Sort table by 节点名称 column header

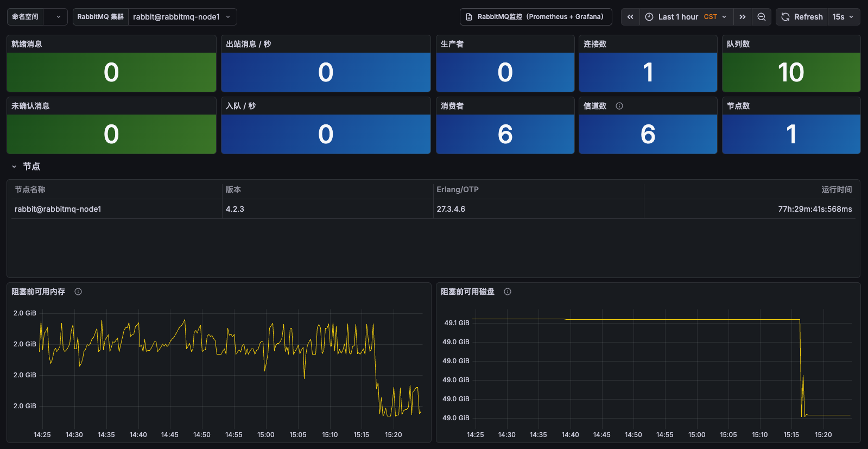point(30,189)
